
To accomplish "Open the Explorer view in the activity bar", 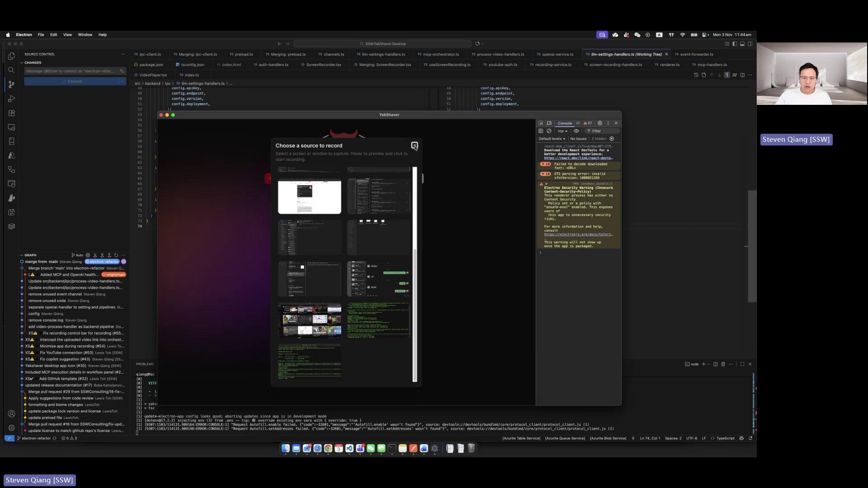I will (11, 56).
